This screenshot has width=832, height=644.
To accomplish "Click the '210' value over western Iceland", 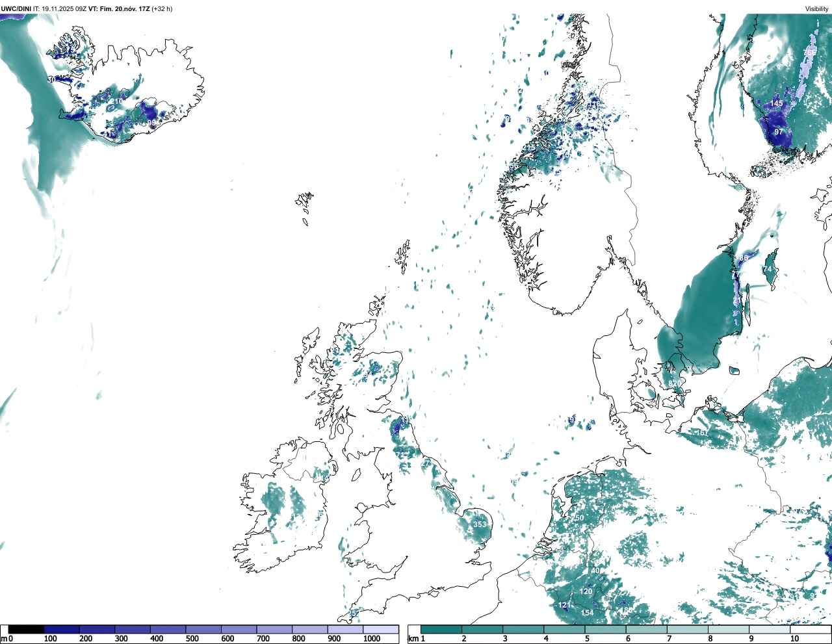I will pyautogui.click(x=116, y=101).
